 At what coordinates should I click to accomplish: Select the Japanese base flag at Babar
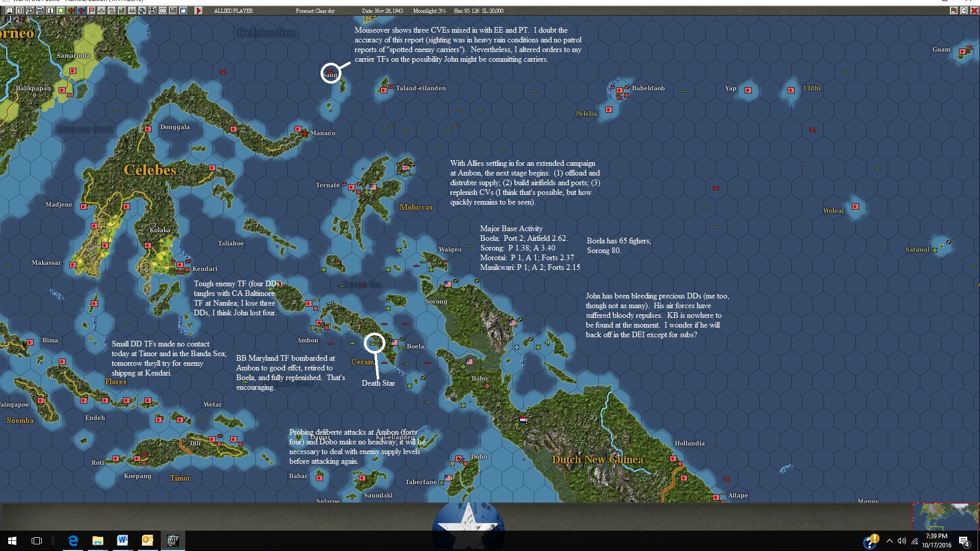(x=320, y=478)
